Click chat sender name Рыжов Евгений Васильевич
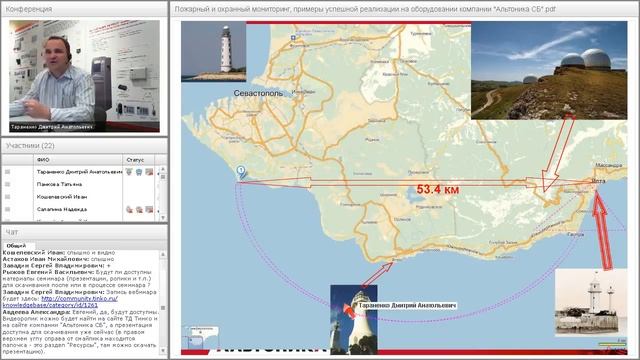 click(x=48, y=272)
